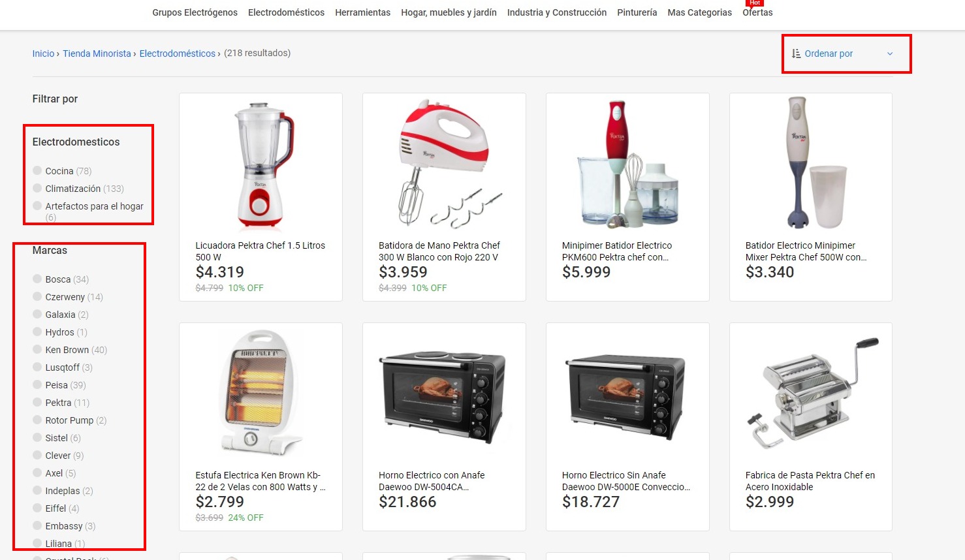Open the Tienda Minorista breadcrumb link
This screenshot has height=560, width=965.
point(97,54)
